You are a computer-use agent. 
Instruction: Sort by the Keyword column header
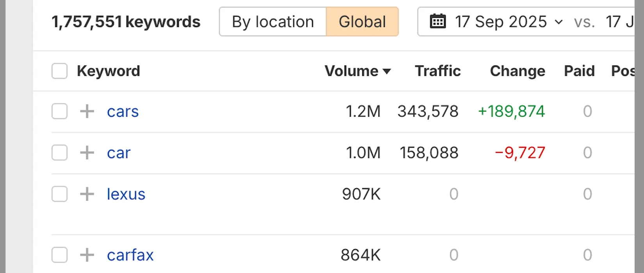109,71
